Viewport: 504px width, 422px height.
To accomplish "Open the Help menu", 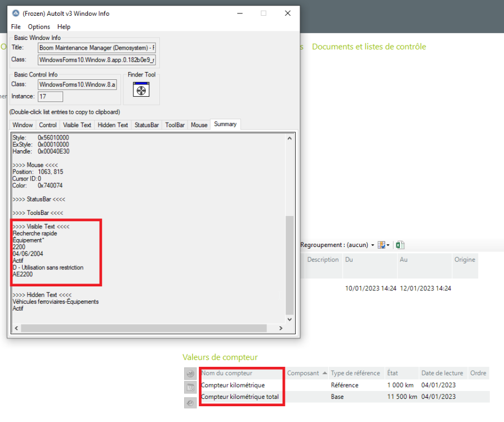I will [x=64, y=26].
